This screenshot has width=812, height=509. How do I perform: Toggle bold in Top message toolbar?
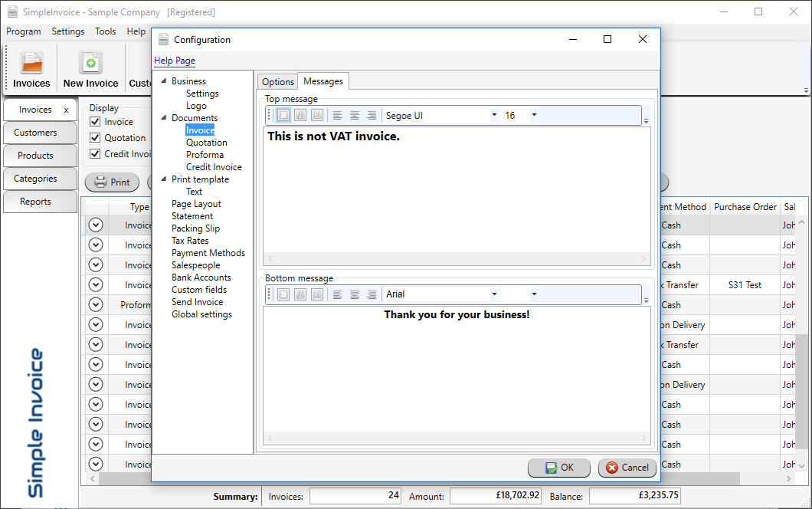(x=283, y=116)
